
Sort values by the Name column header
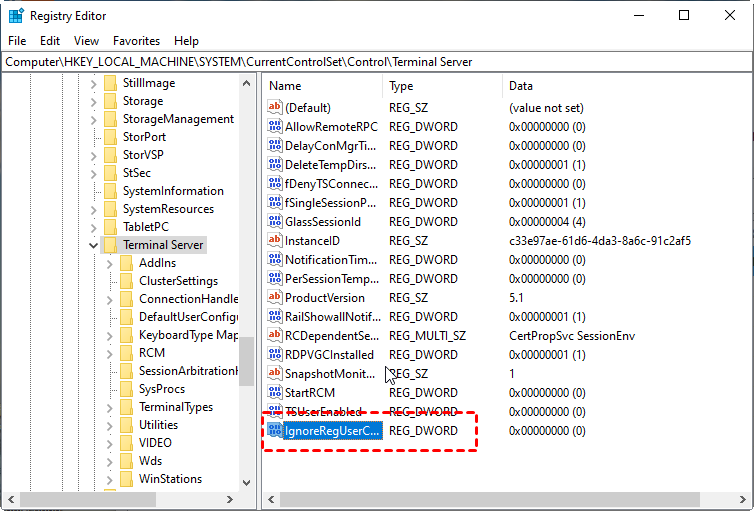[x=322, y=86]
